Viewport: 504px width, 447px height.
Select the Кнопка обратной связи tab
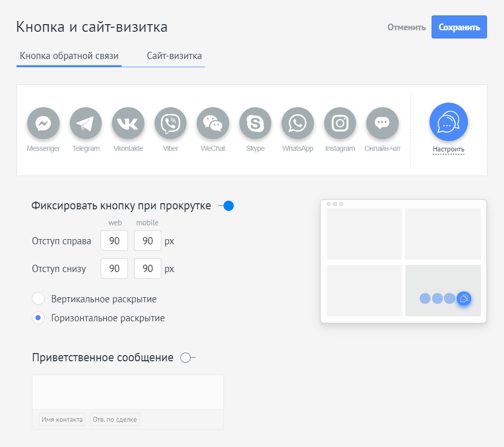point(69,56)
